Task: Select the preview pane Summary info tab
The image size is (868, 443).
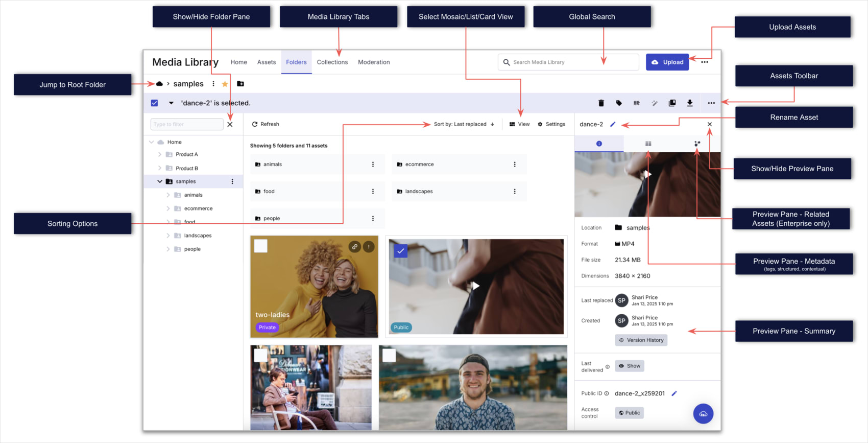Action: [599, 144]
